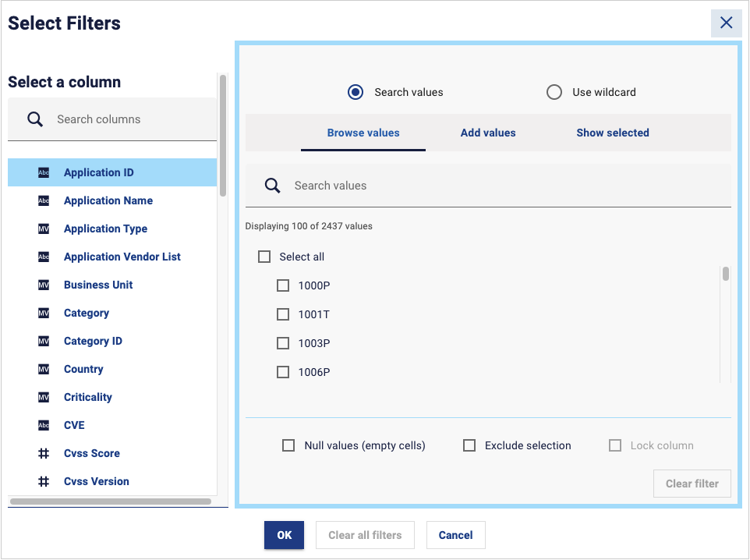Switch to the Show selected tab
750x560 pixels.
pyautogui.click(x=613, y=133)
